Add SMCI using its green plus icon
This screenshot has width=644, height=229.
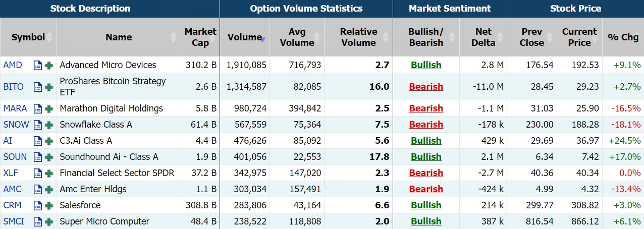49,221
